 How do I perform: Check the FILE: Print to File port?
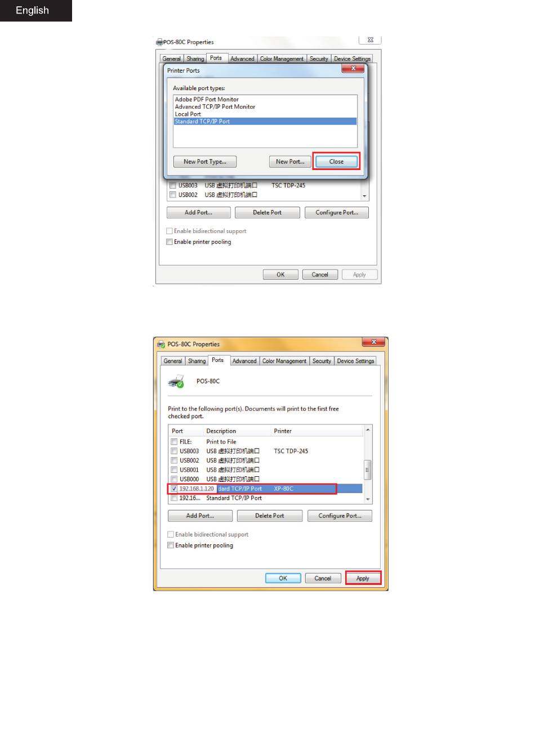(x=174, y=442)
